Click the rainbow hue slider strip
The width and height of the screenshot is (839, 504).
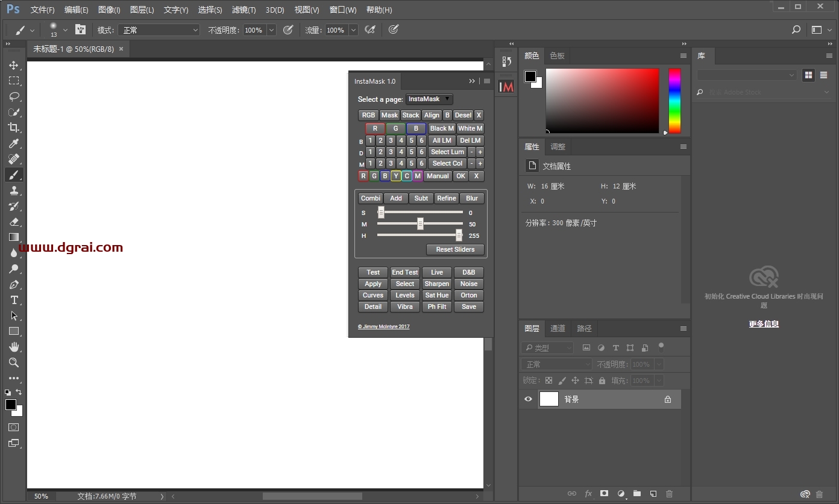click(674, 100)
